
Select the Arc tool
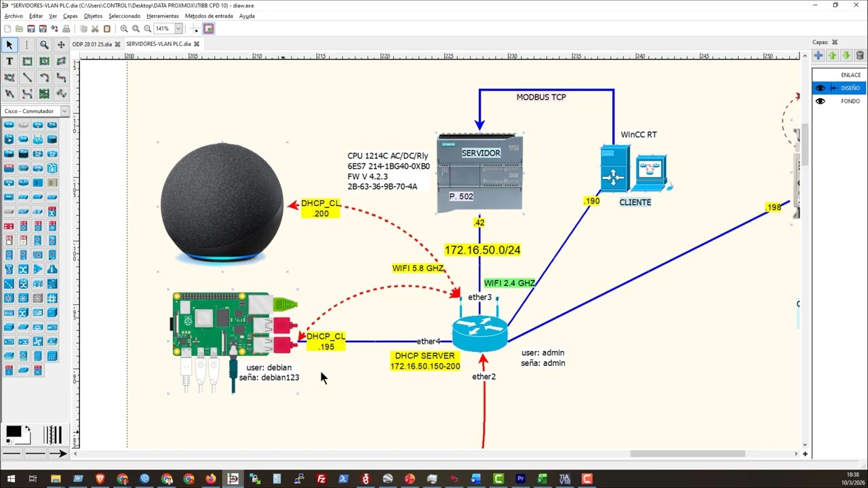[44, 77]
